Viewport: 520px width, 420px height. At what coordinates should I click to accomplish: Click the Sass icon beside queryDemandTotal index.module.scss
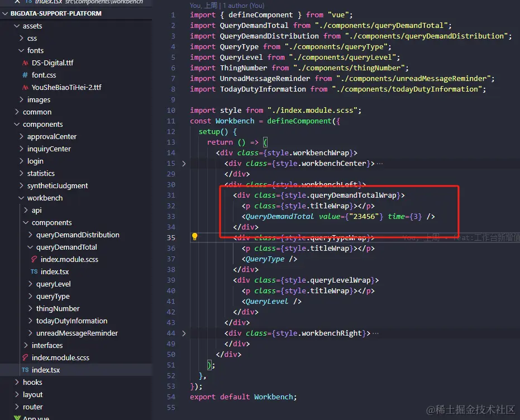click(34, 259)
